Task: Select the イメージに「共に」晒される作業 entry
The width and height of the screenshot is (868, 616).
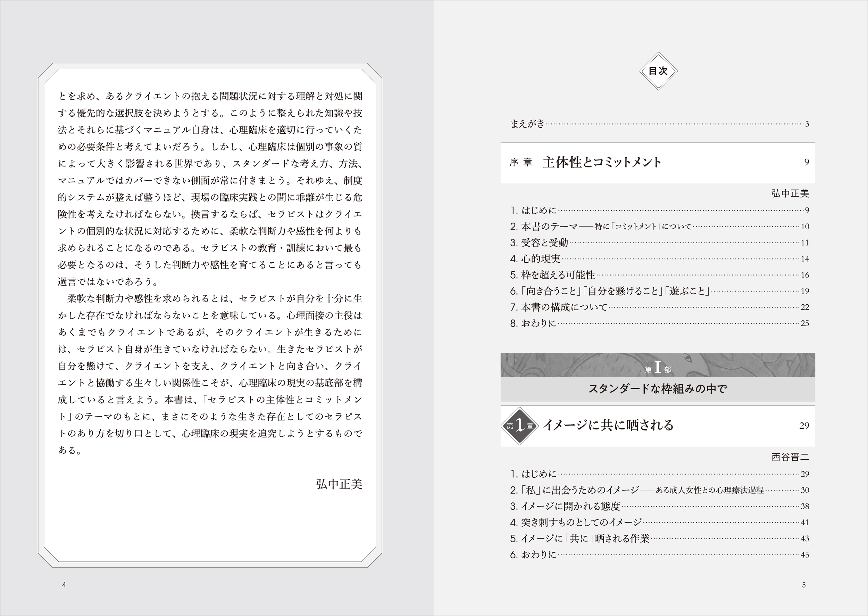Action: [x=660, y=539]
